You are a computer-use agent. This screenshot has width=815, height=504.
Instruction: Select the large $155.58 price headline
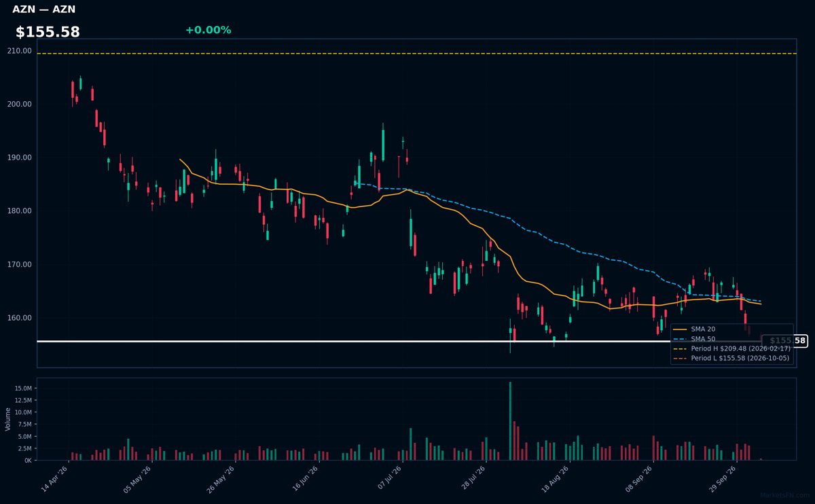tap(48, 32)
